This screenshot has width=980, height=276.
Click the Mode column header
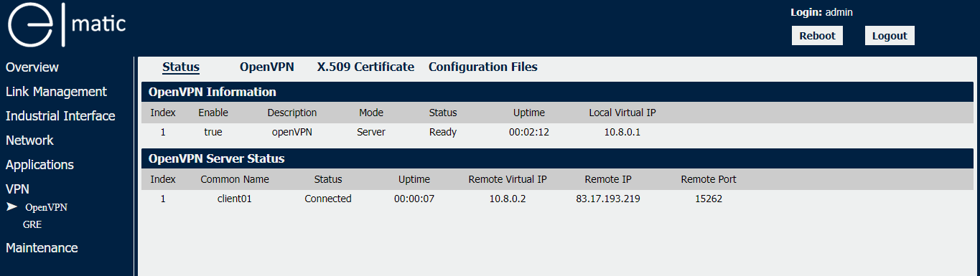(371, 113)
